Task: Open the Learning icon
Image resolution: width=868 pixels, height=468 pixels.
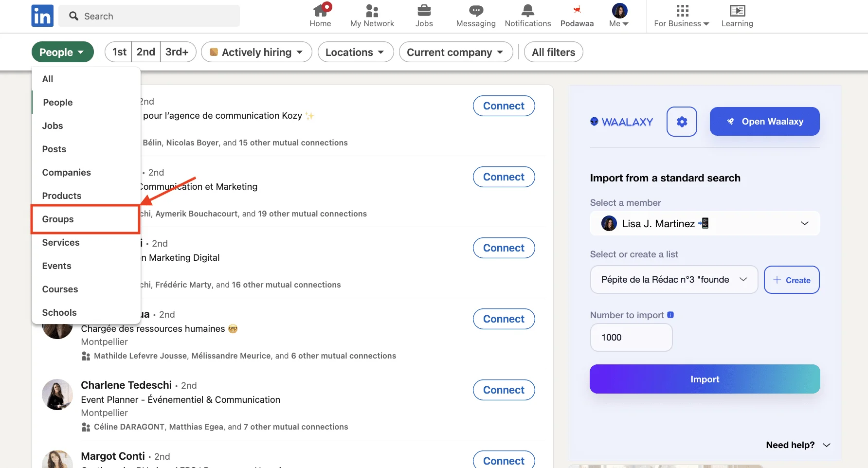Action: [x=737, y=10]
